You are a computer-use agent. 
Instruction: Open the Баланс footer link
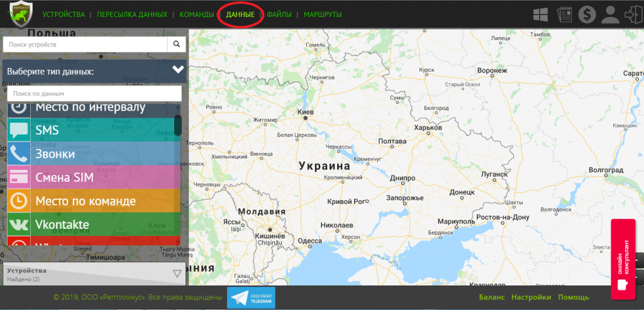click(x=492, y=297)
